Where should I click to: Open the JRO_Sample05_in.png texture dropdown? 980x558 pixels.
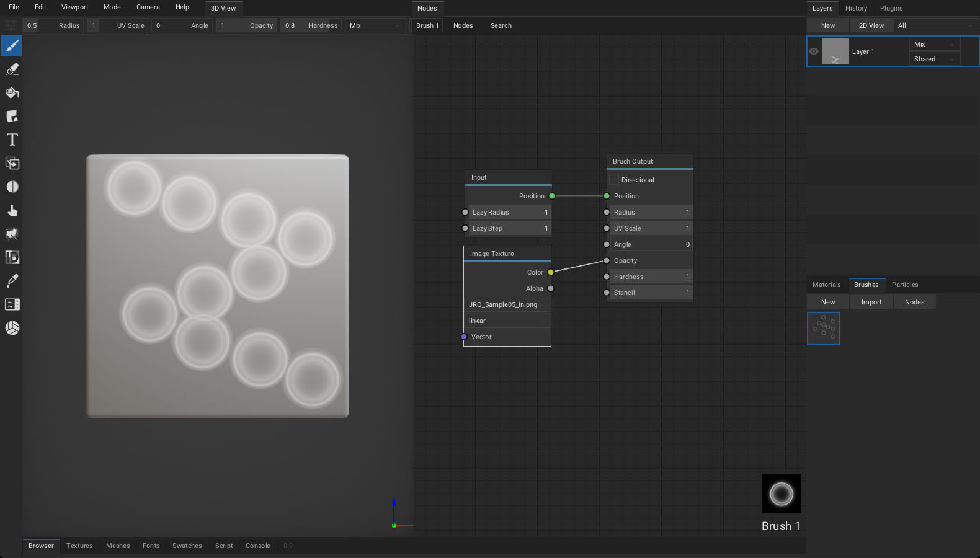[507, 304]
